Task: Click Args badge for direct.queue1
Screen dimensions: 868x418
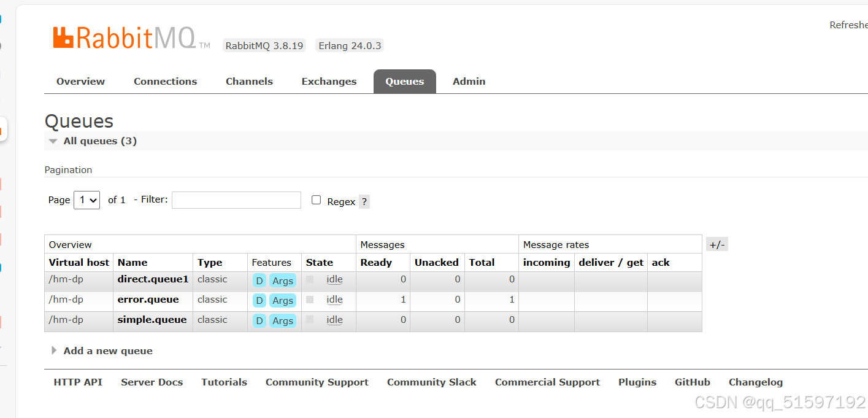Action: [x=283, y=281]
